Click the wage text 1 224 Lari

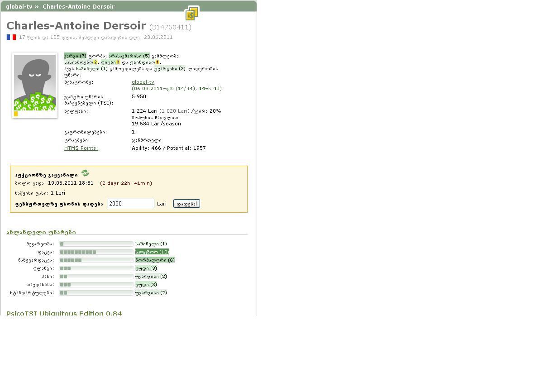(144, 111)
